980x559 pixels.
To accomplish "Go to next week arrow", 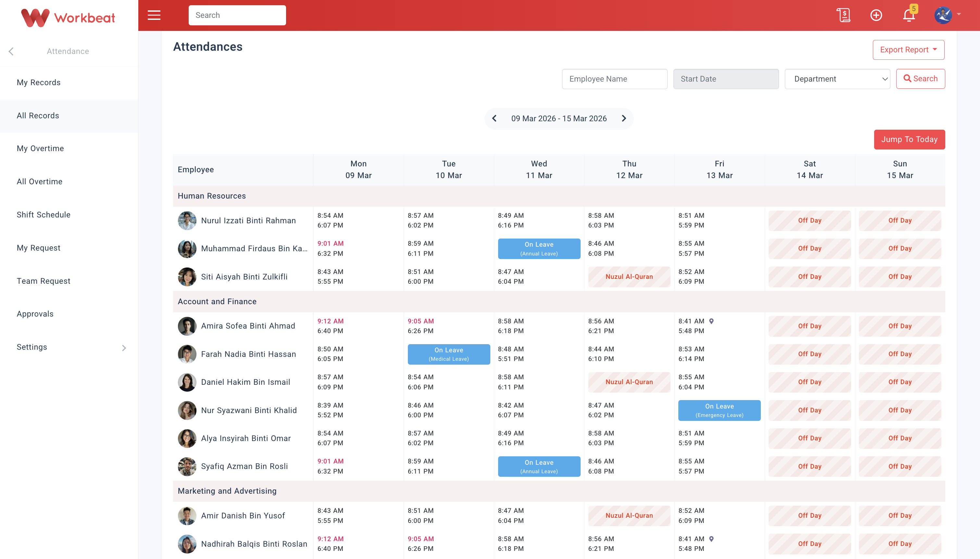I will click(x=624, y=119).
